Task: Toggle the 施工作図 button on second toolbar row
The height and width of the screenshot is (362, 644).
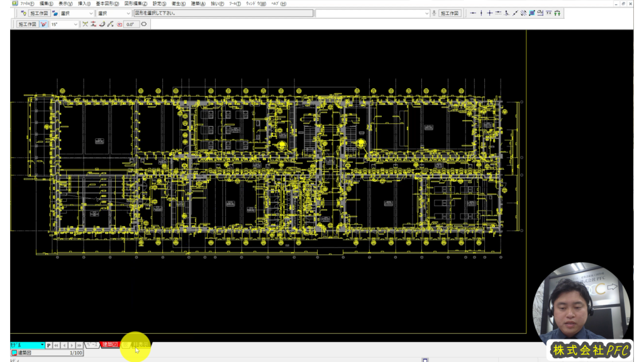Action: (27, 25)
